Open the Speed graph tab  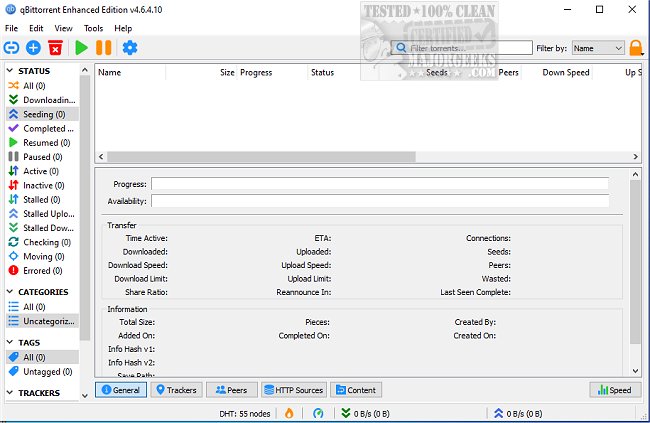pyautogui.click(x=615, y=390)
